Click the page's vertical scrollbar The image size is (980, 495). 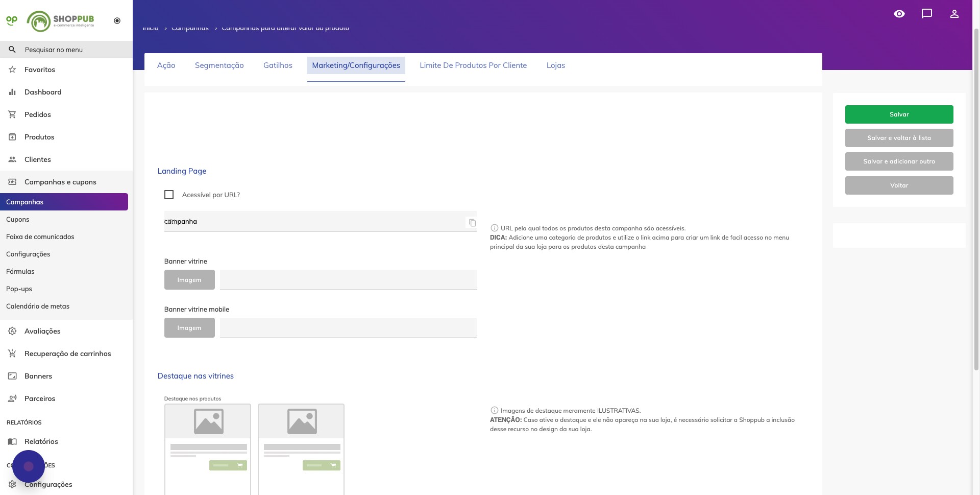(976, 199)
